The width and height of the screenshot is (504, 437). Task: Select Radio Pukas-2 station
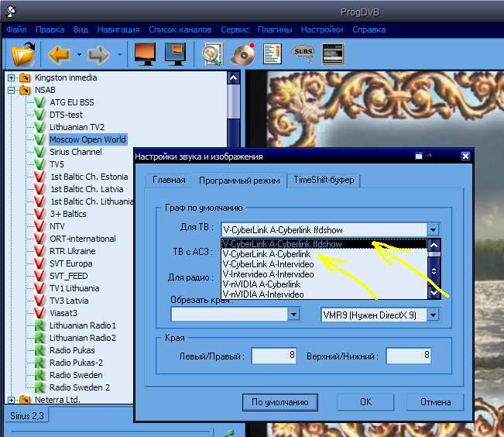pyautogui.click(x=76, y=363)
